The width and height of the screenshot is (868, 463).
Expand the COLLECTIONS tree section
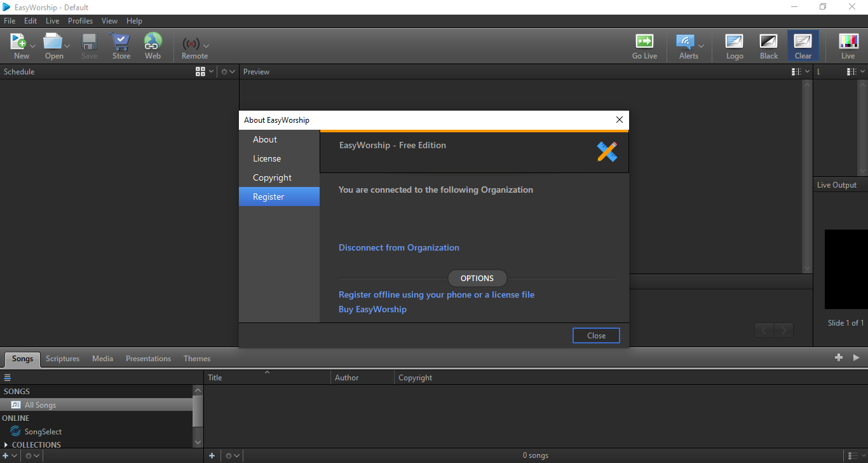tap(6, 445)
